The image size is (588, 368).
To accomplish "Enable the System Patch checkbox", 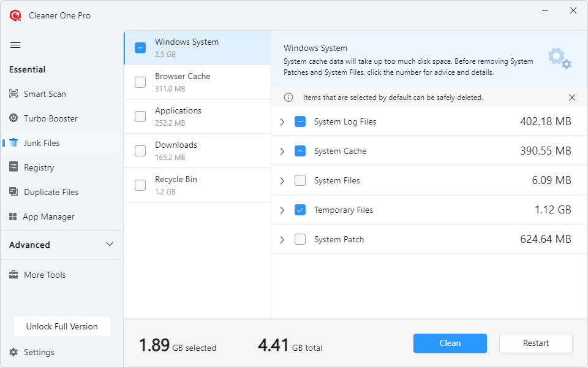I will pyautogui.click(x=300, y=239).
